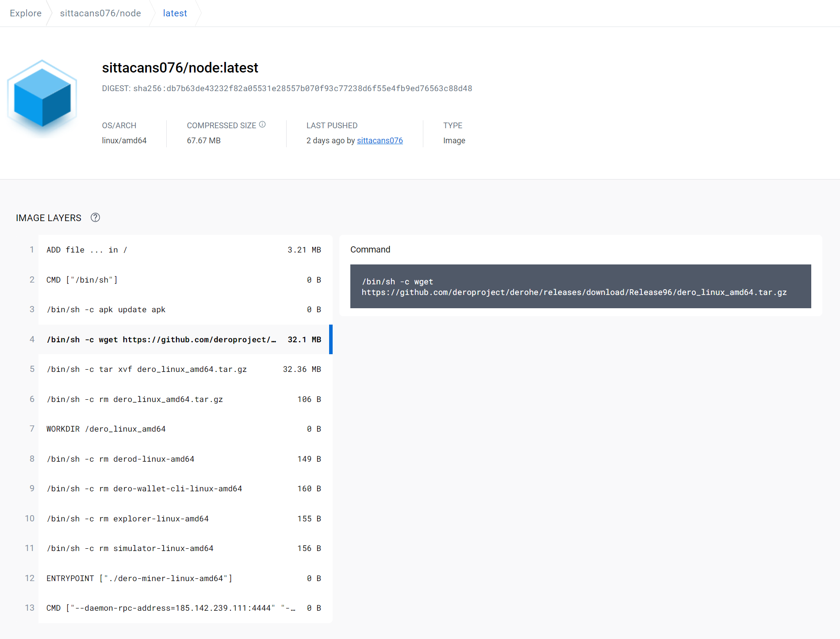Go to sittacans076/node repository breadcrumb

[100, 13]
